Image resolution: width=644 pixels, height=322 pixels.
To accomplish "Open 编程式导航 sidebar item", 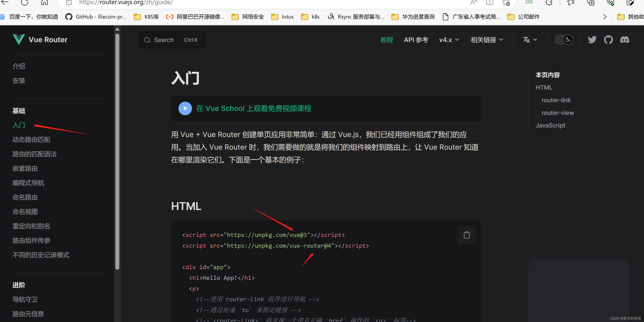I will [x=28, y=183].
